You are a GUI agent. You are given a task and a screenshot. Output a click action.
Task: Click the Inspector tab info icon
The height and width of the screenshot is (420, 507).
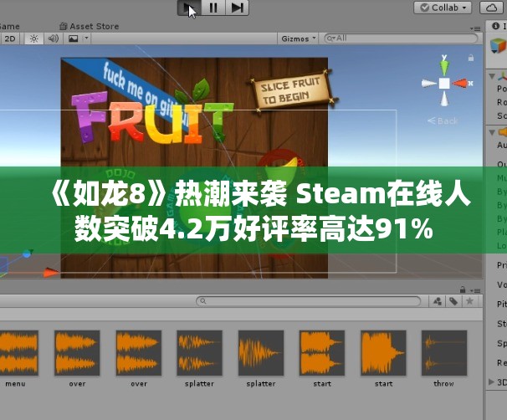(x=495, y=26)
